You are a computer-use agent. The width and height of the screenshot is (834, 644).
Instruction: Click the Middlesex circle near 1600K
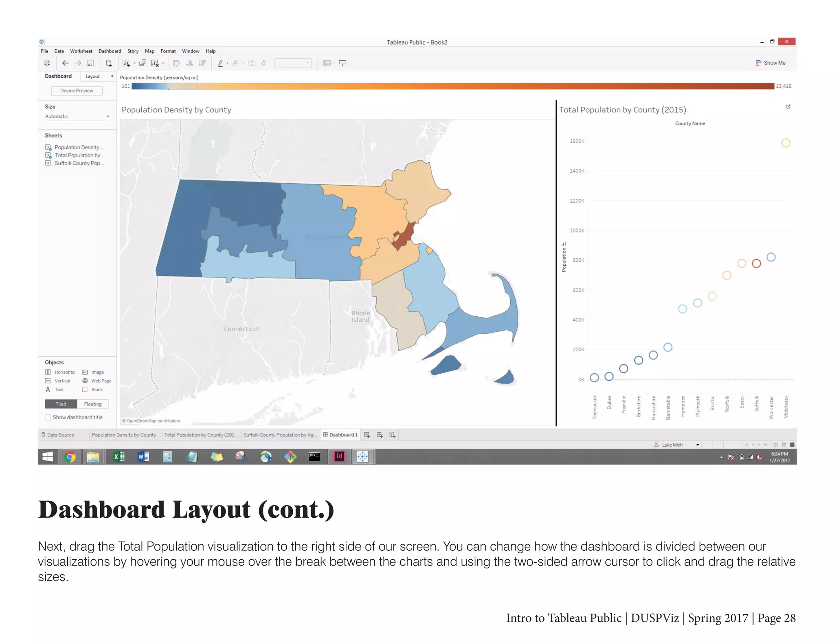(x=786, y=143)
